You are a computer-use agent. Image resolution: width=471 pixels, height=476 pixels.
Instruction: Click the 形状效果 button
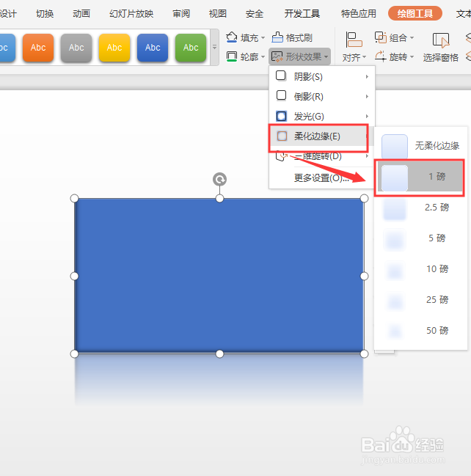[x=299, y=56]
